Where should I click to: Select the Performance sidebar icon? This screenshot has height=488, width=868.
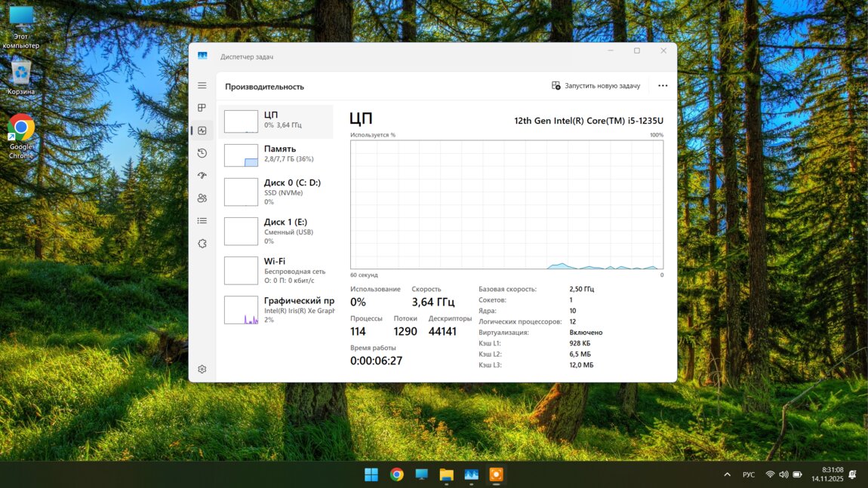[202, 130]
